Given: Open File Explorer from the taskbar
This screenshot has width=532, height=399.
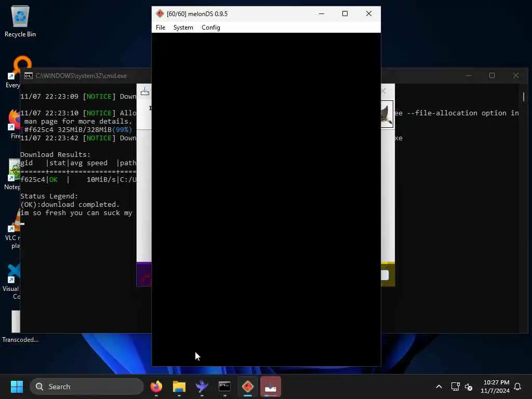Looking at the screenshot, I should tap(179, 387).
